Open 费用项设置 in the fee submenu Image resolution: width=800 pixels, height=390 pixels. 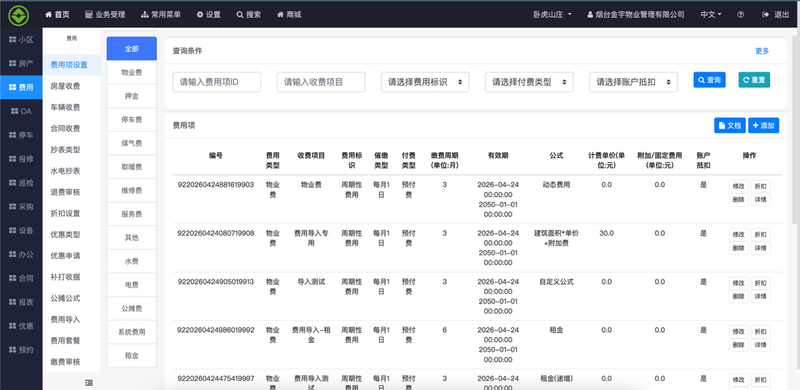pyautogui.click(x=71, y=65)
